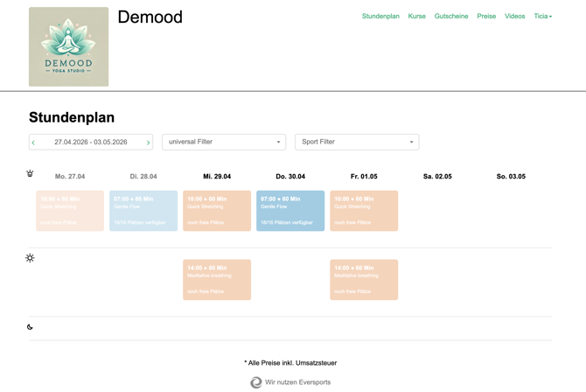Open the Videos section
586x392 pixels.
(x=514, y=17)
